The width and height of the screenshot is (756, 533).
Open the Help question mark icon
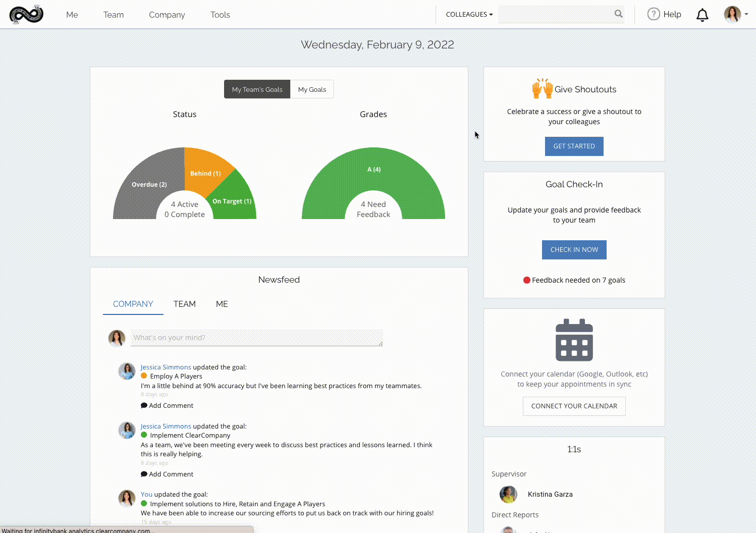click(x=654, y=14)
